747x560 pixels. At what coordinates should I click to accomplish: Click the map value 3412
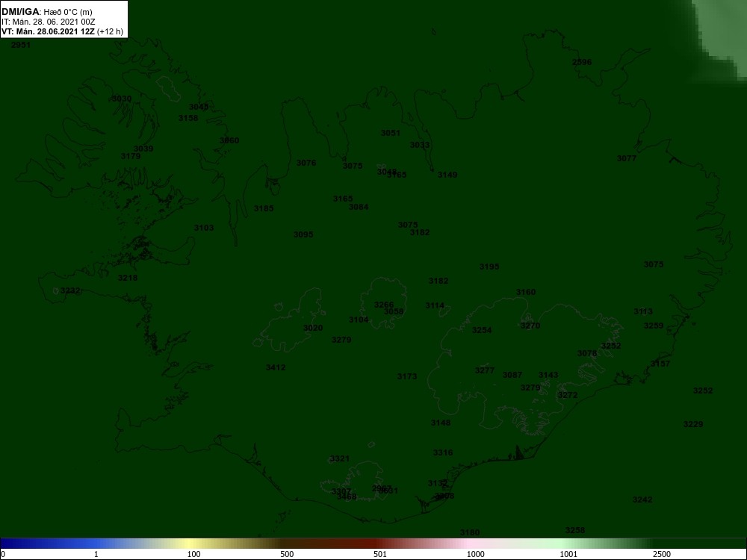point(276,367)
